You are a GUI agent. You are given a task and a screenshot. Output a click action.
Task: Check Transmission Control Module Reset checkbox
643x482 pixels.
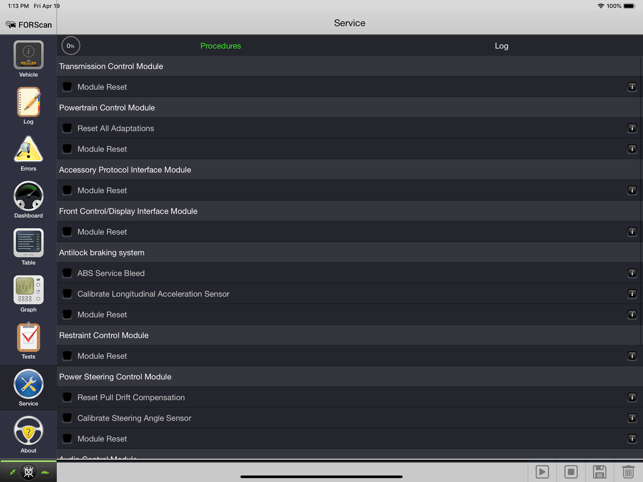(67, 87)
